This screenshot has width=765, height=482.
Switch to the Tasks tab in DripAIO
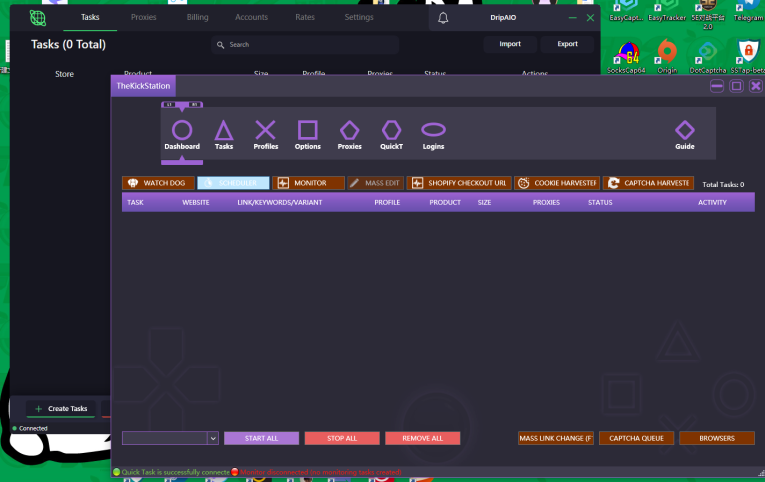(90, 17)
